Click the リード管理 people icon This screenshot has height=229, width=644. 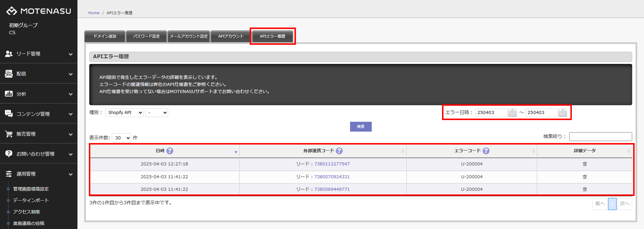click(x=9, y=54)
